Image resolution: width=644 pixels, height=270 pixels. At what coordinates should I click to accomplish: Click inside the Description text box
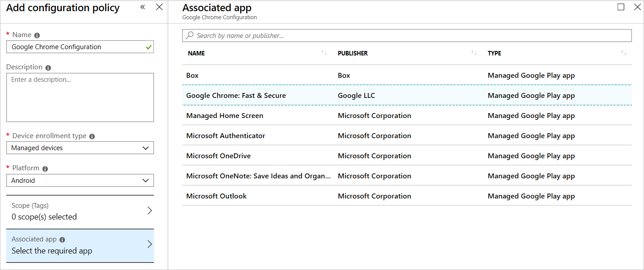coord(80,97)
